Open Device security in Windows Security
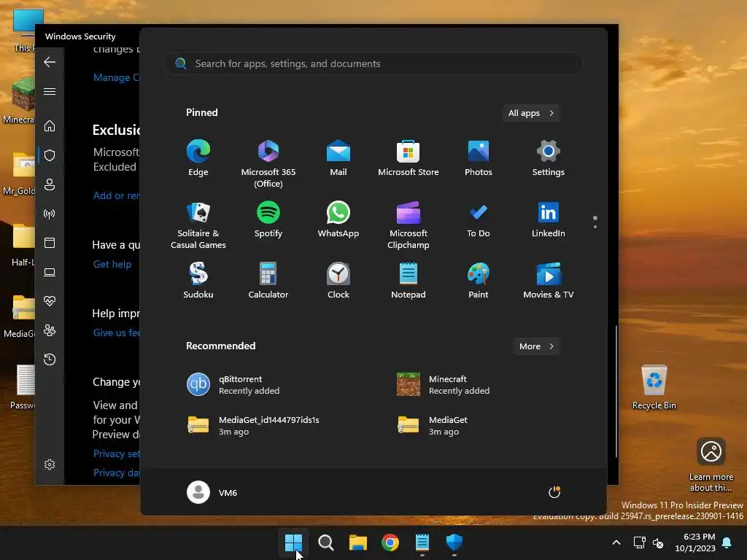 click(50, 272)
